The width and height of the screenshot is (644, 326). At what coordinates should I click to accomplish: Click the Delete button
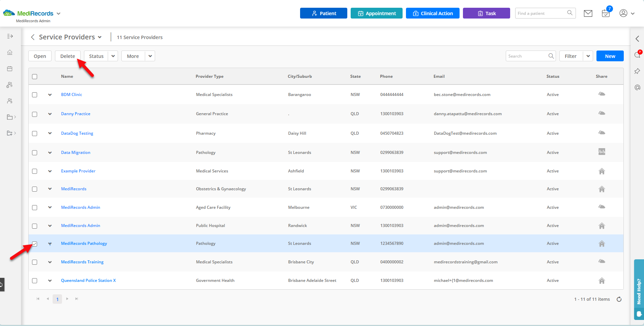coord(68,56)
